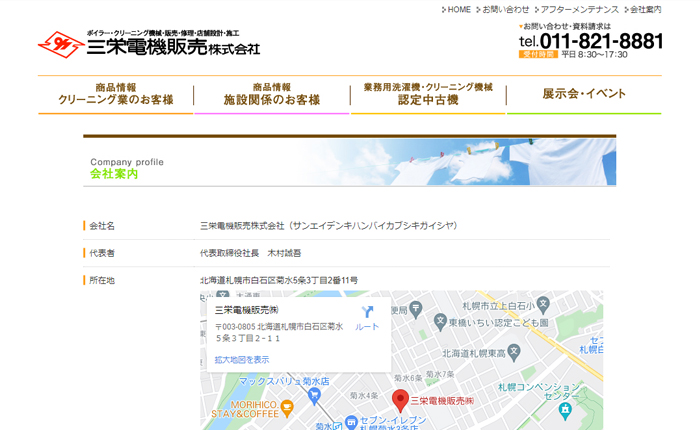Go to HOME in top navigation
This screenshot has height=430, width=700.
click(459, 9)
